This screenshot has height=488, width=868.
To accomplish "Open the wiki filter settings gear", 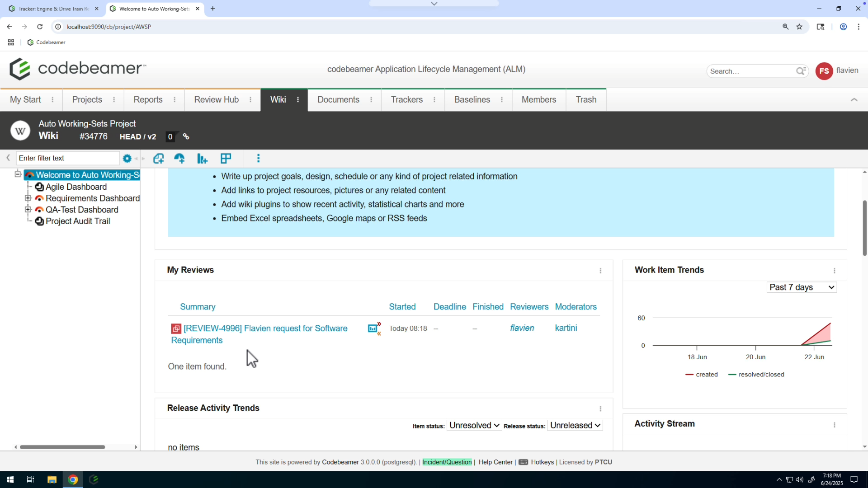I will pos(127,158).
